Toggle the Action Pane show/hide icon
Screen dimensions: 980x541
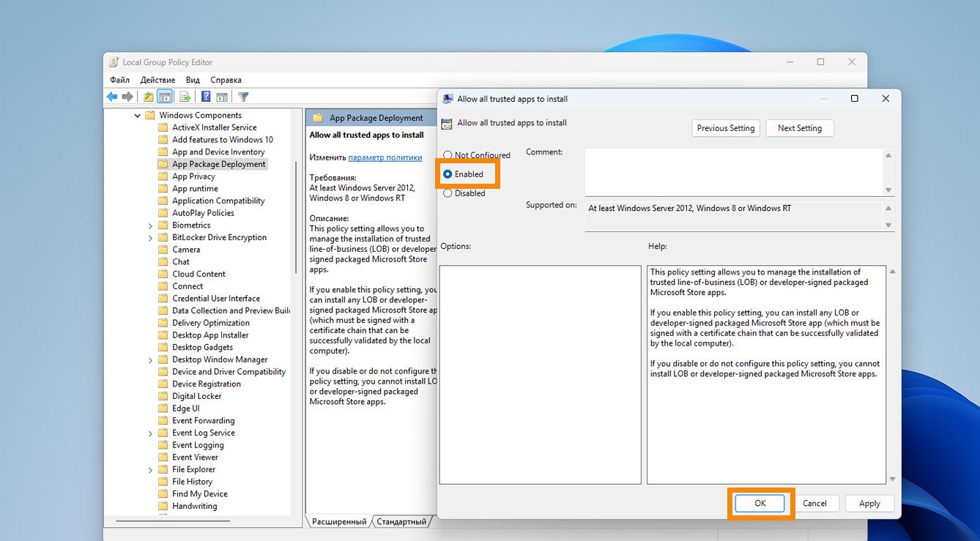(222, 97)
